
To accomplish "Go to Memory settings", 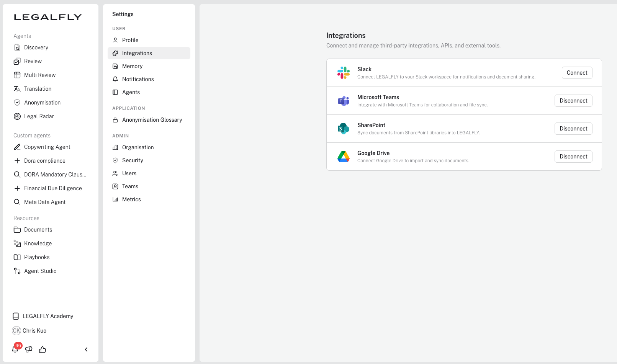I will pyautogui.click(x=132, y=66).
